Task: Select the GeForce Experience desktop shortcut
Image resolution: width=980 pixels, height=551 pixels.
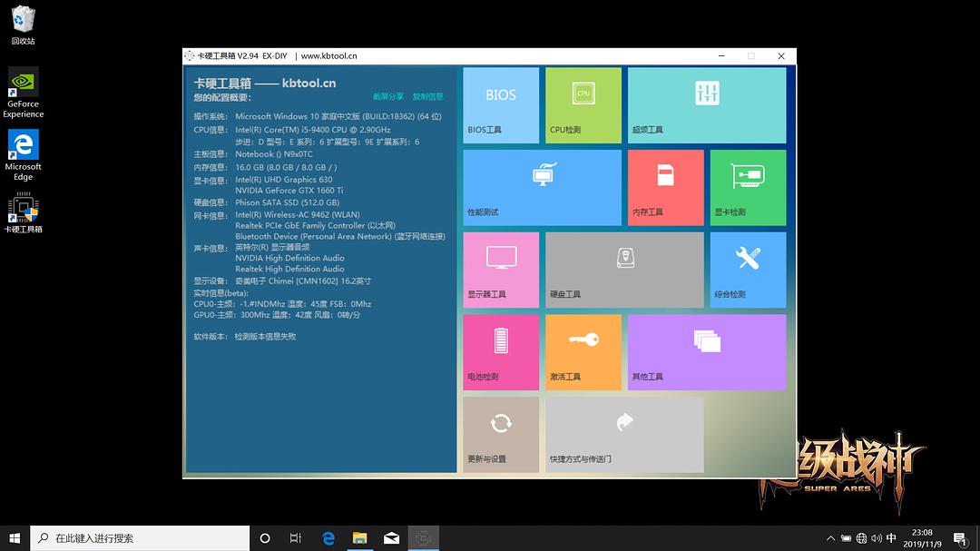Action: click(x=23, y=93)
